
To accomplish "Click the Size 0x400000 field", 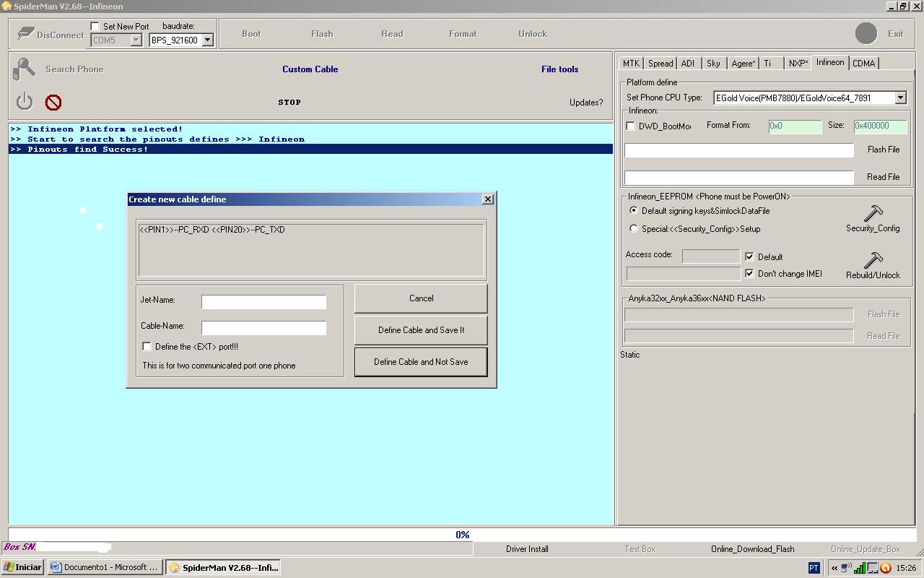I will 880,126.
